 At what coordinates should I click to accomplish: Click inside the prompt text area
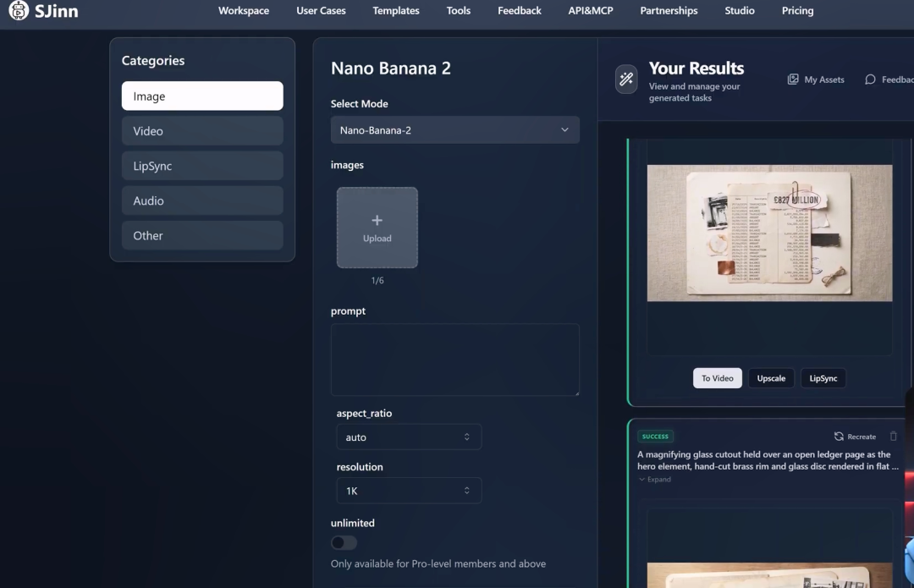454,360
